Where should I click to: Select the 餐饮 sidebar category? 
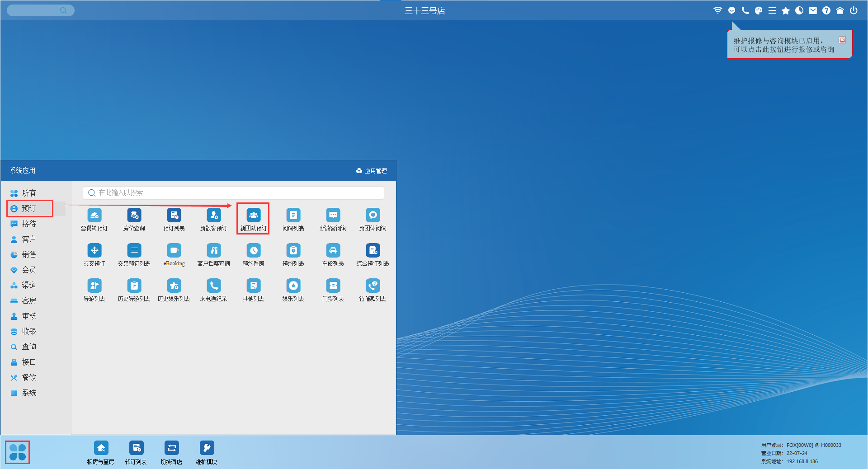tap(29, 377)
